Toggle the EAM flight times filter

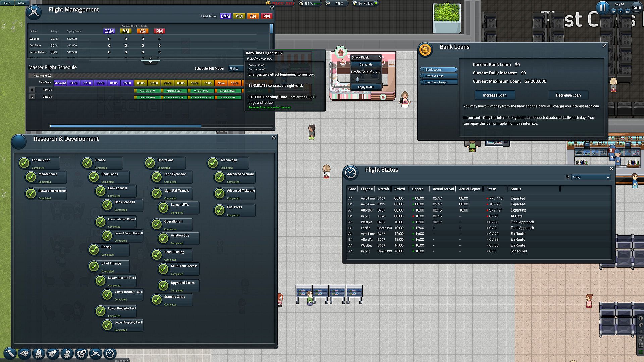click(225, 16)
